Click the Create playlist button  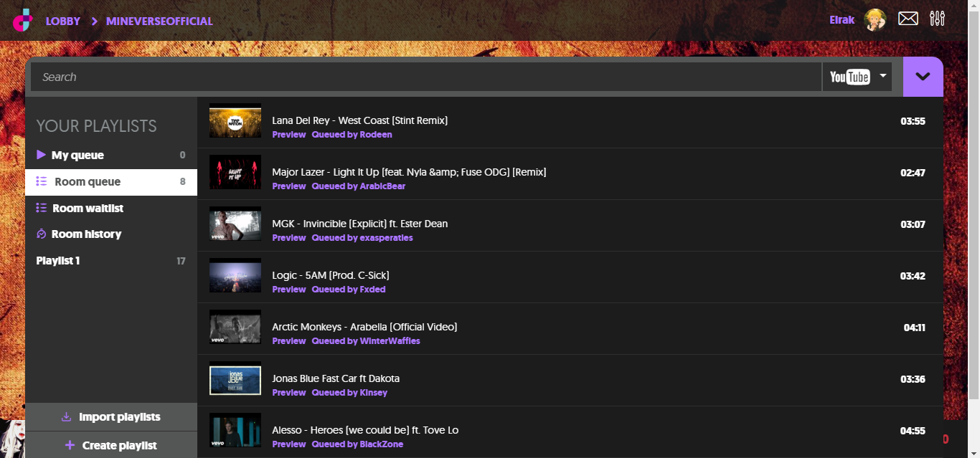pos(111,445)
